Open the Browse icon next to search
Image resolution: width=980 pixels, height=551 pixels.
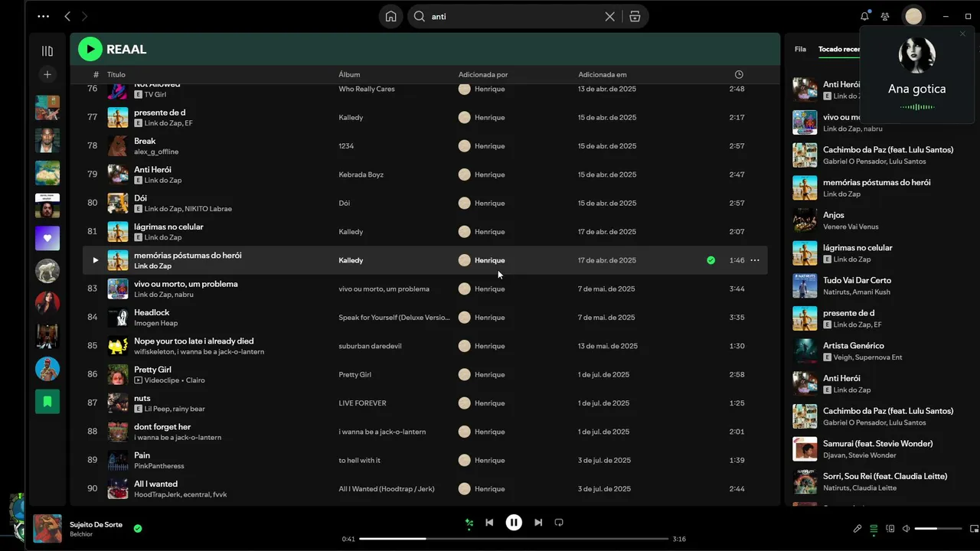tap(635, 16)
